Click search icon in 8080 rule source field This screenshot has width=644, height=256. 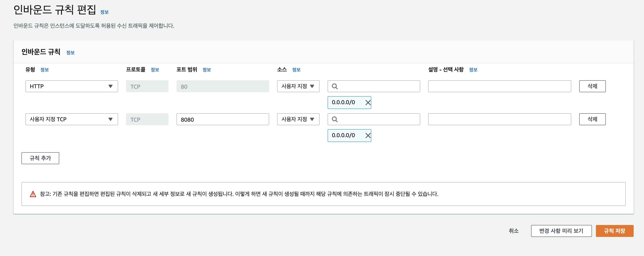click(x=335, y=119)
